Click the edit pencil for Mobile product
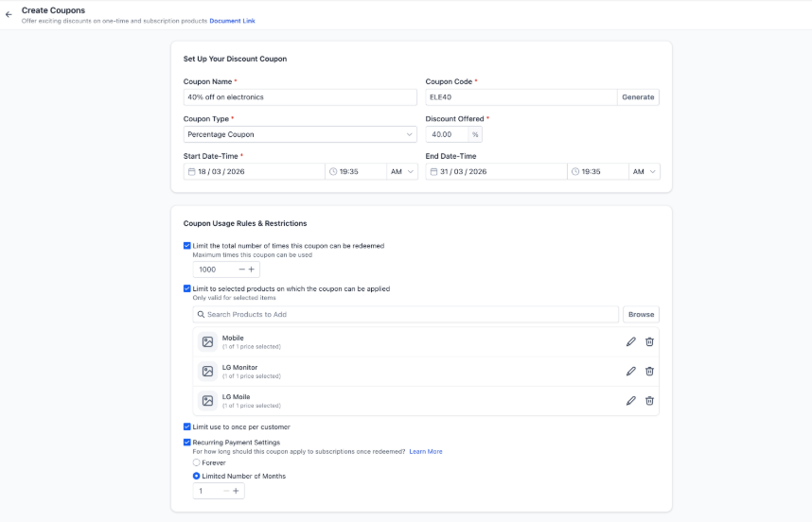812x522 pixels. (631, 341)
